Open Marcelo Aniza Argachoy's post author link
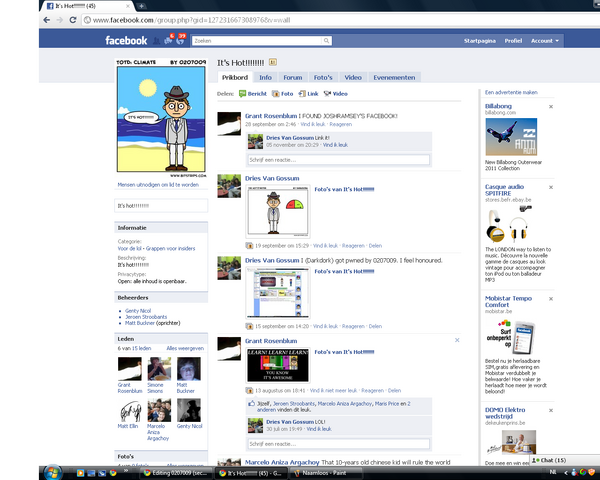The image size is (600, 480). [282, 462]
